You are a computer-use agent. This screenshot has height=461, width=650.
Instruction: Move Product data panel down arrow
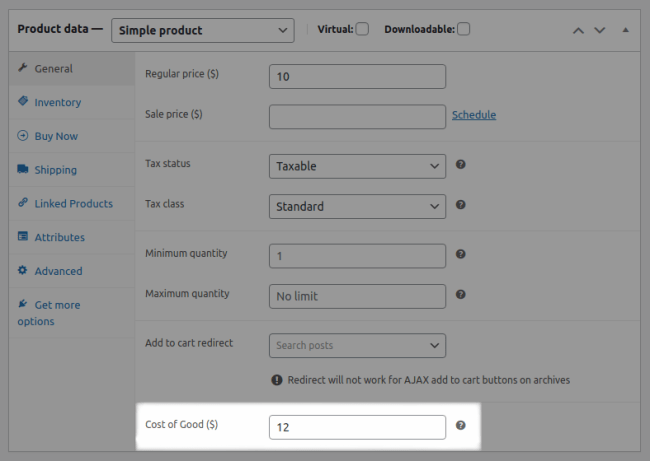click(600, 30)
